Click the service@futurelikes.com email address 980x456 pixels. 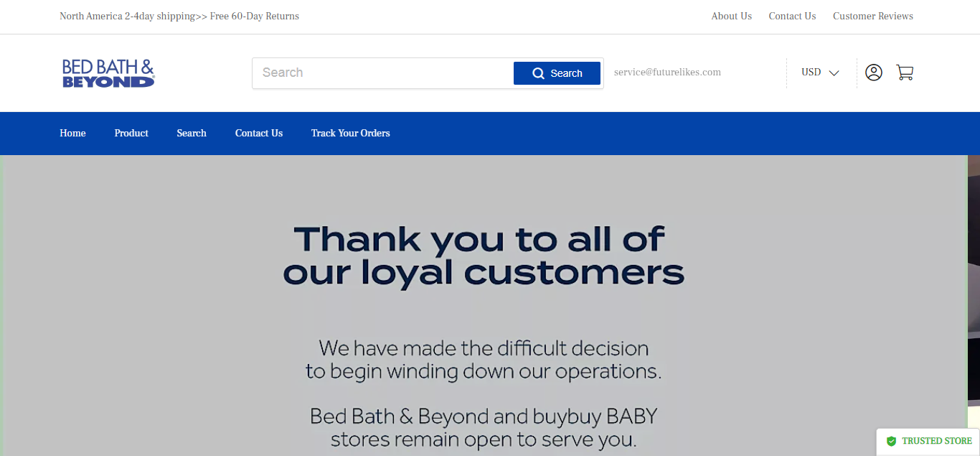667,72
